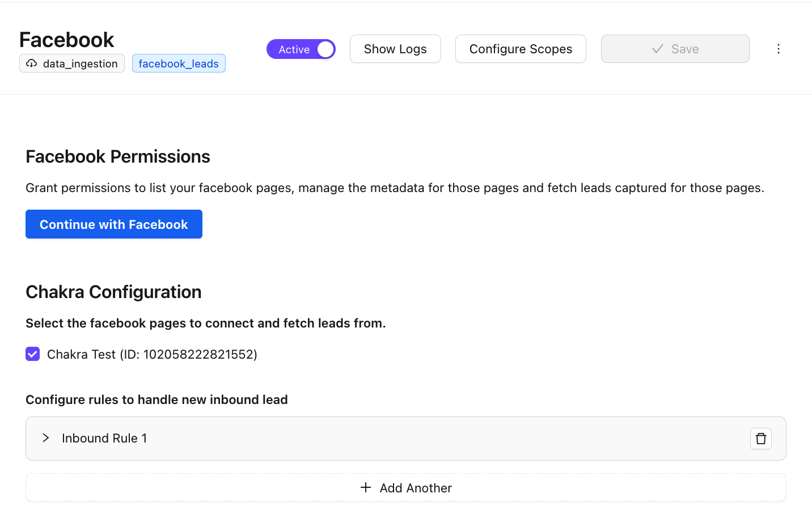Click the Chakra Test page ID label

pos(152,355)
